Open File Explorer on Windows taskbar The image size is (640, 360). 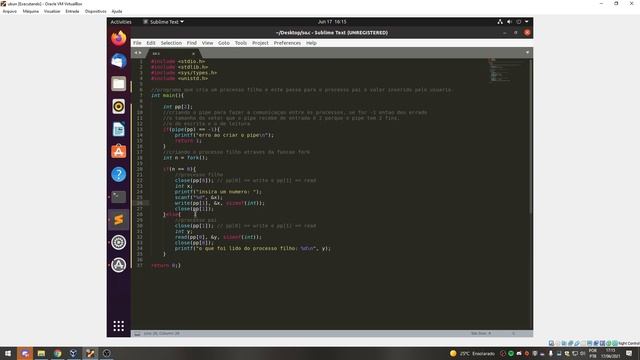pyautogui.click(x=41, y=353)
